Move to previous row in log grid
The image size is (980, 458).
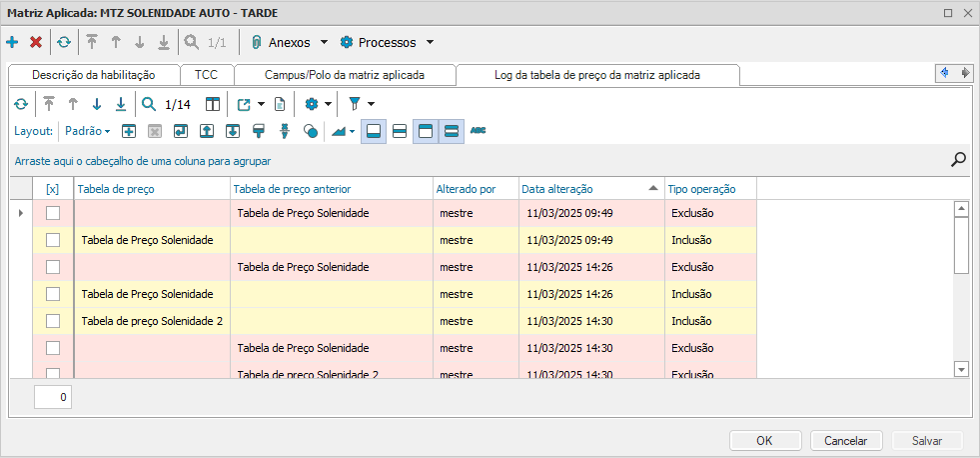click(73, 104)
